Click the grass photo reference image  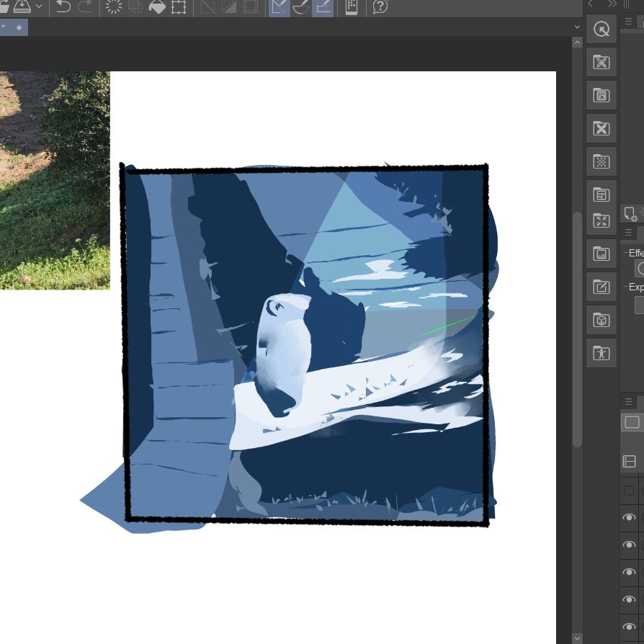[55, 180]
